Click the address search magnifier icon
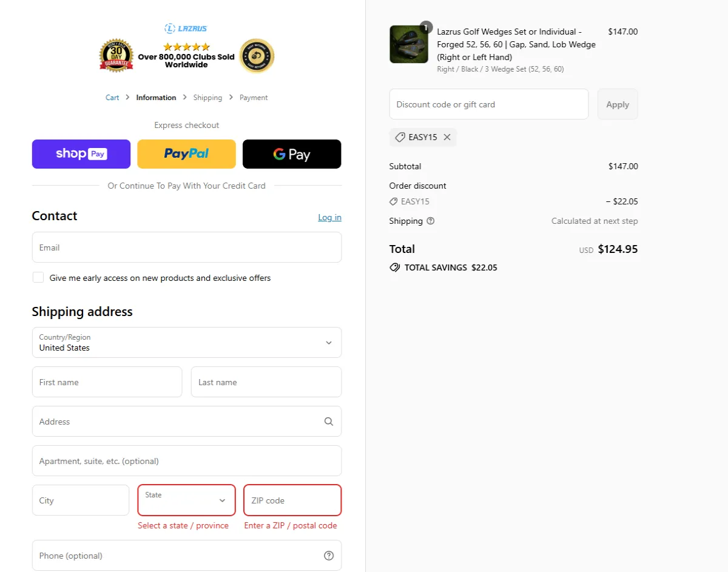 pyautogui.click(x=329, y=422)
